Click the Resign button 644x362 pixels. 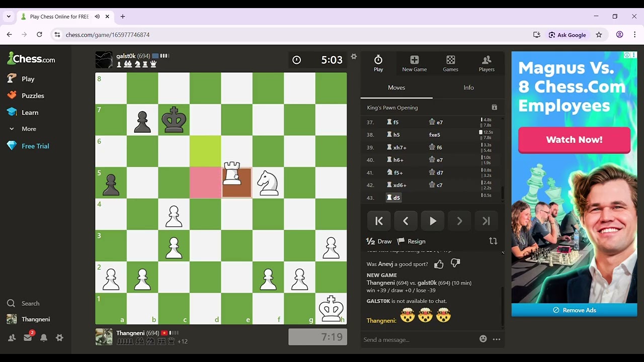tap(412, 241)
